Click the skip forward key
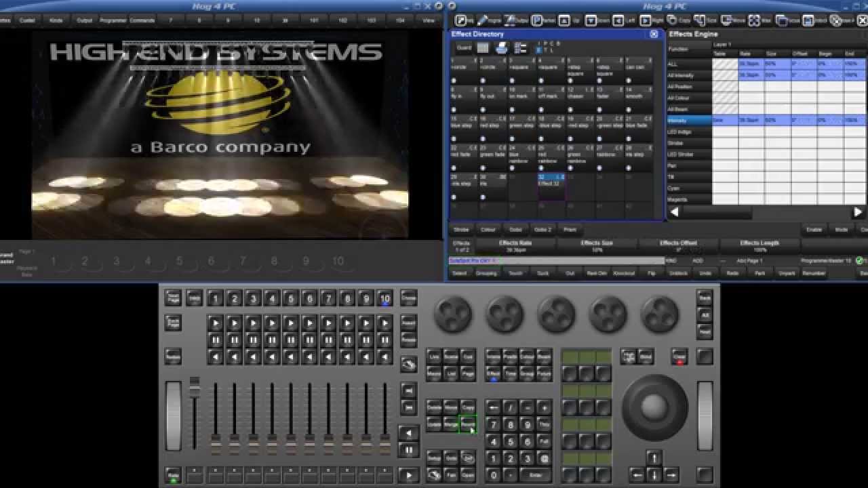The height and width of the screenshot is (488, 868). pos(408,390)
